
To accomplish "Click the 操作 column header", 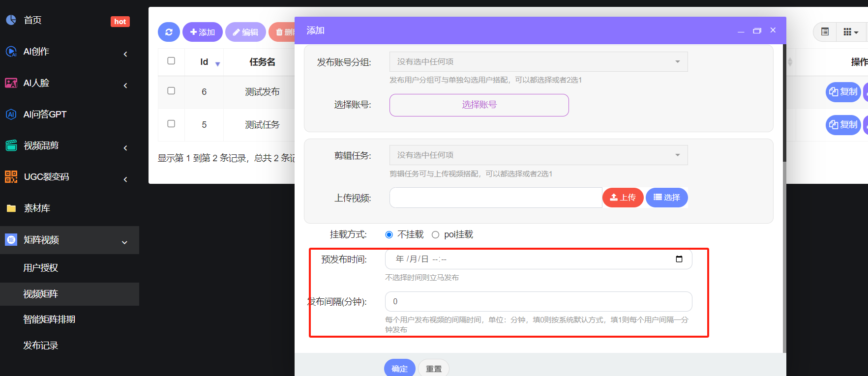I will tap(859, 62).
